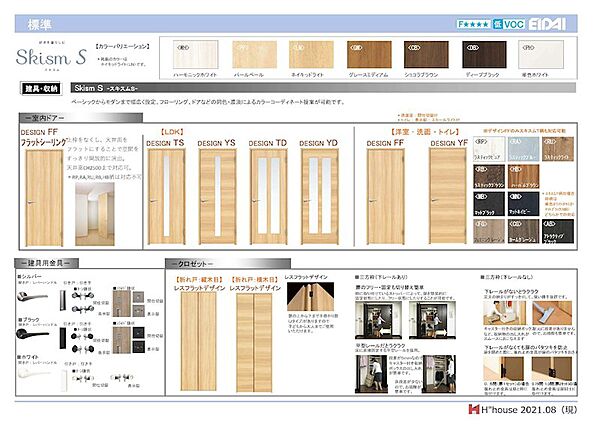Screen dimensions: 600x424
Task: Open the storage box on casters photo
Action: 504,313
